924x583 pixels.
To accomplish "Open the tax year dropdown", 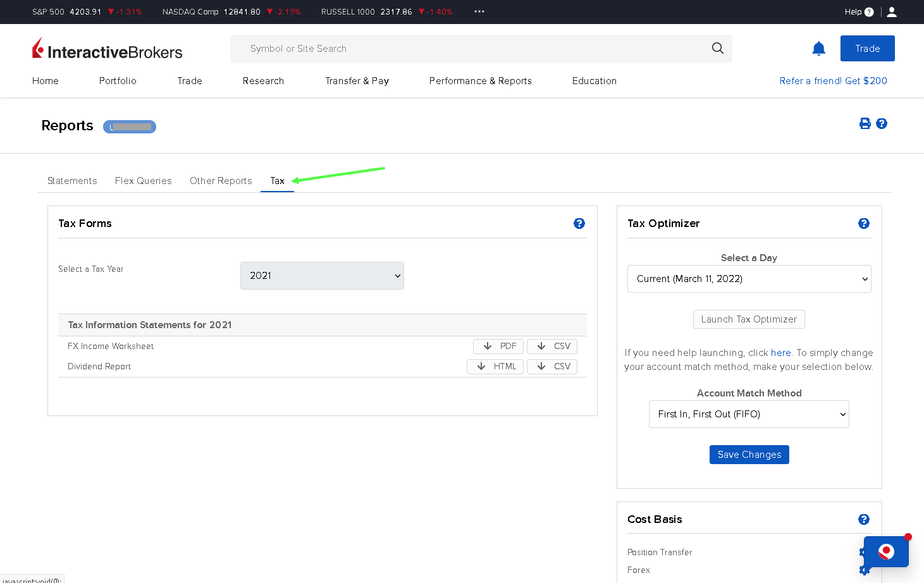I will point(322,276).
